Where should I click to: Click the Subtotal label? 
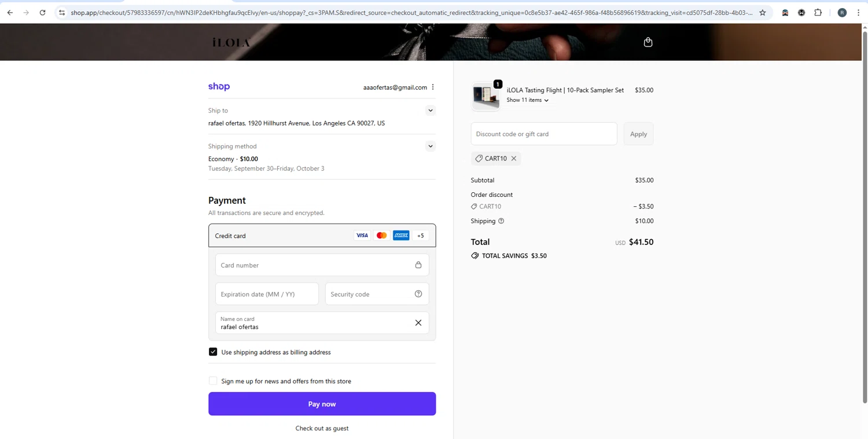point(483,180)
